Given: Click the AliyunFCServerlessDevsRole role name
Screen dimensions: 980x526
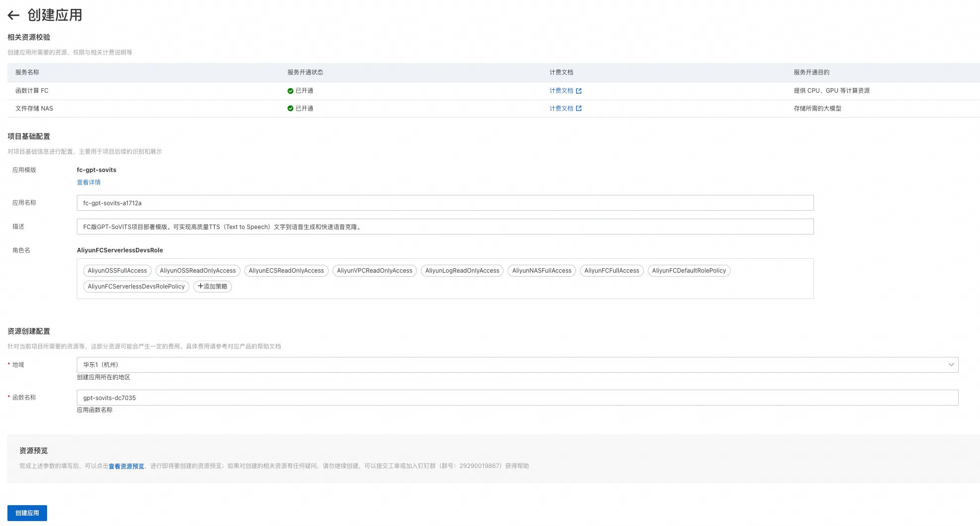Looking at the screenshot, I should (x=120, y=250).
